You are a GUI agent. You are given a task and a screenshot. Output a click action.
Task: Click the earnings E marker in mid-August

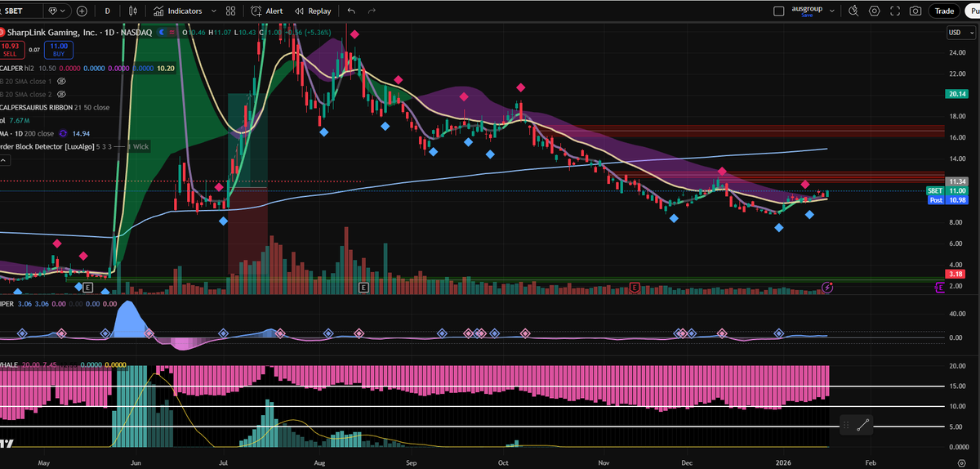pyautogui.click(x=363, y=288)
